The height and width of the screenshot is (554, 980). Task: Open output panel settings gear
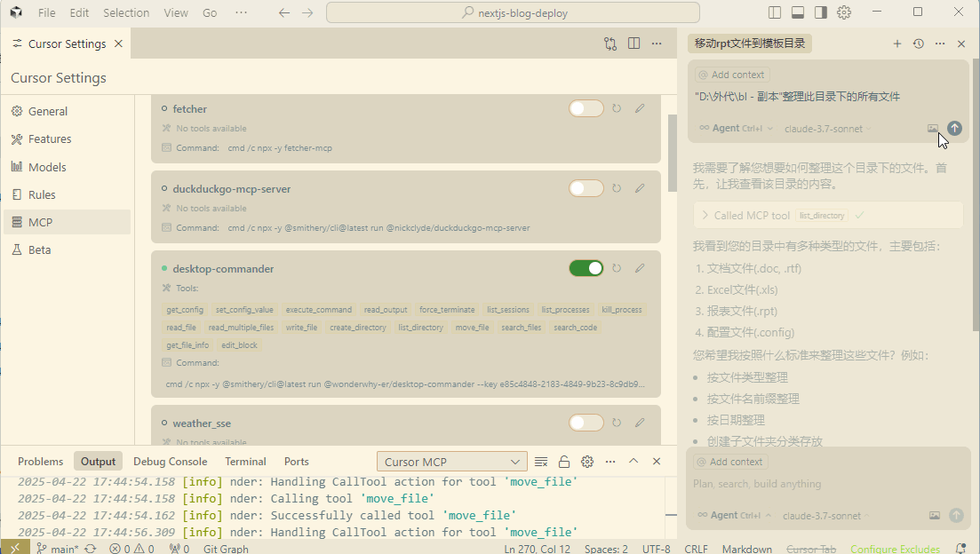point(587,462)
